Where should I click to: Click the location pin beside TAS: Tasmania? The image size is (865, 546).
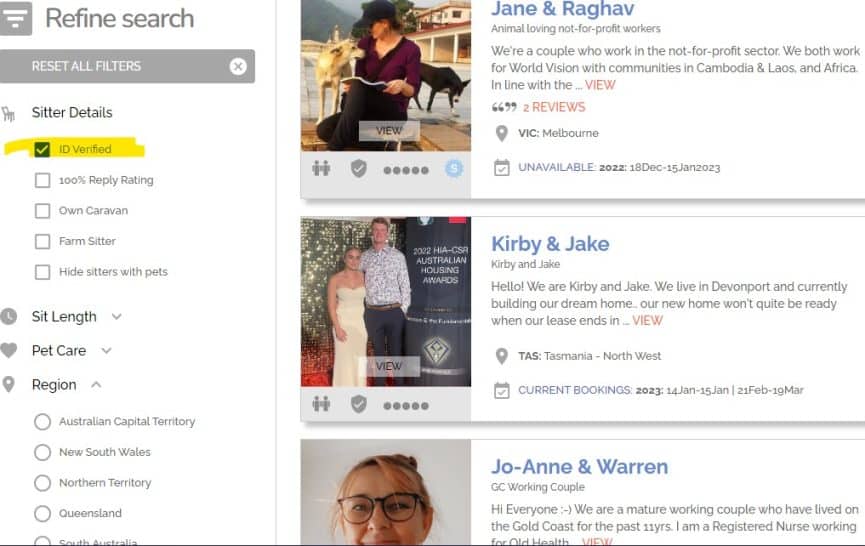[502, 356]
